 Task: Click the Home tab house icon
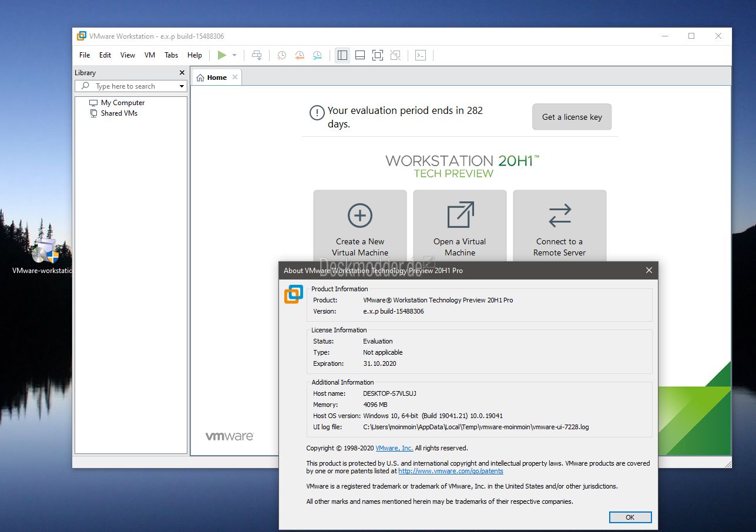coord(200,78)
